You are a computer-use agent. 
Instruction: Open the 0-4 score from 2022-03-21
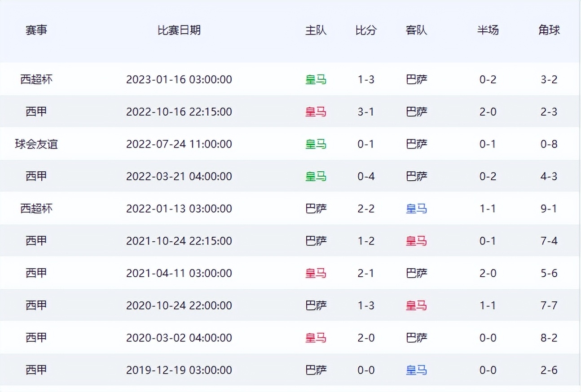click(366, 177)
